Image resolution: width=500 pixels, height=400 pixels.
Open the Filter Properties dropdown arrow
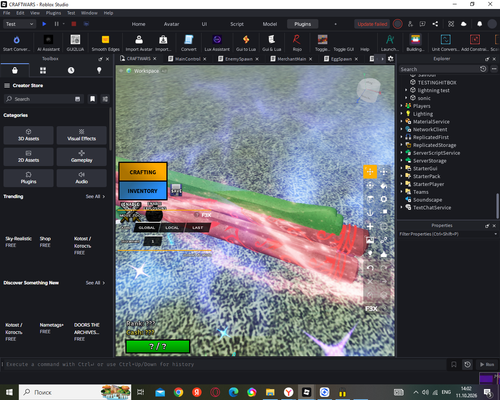pos(495,234)
